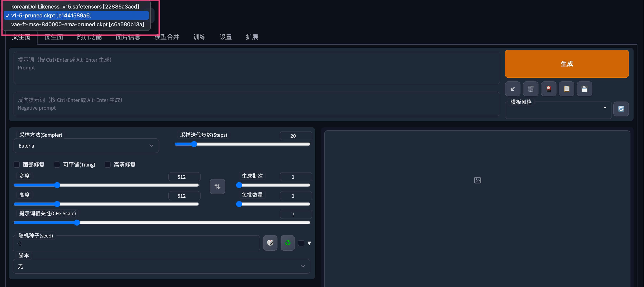Click the green recycle icon to reuse seed
The width and height of the screenshot is (644, 287).
[x=288, y=243]
